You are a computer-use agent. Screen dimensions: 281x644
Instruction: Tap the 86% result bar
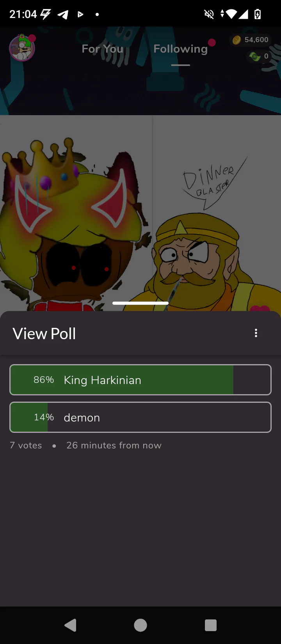click(x=122, y=380)
